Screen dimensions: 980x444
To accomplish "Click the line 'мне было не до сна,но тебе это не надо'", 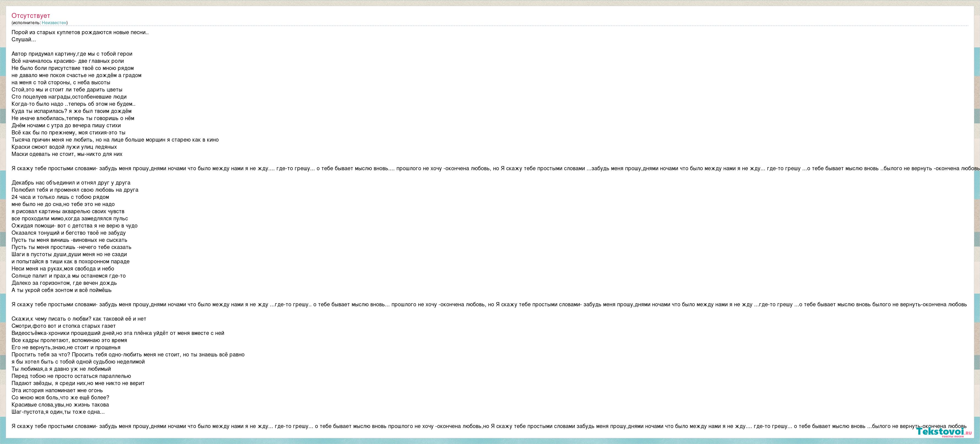I will pos(63,204).
